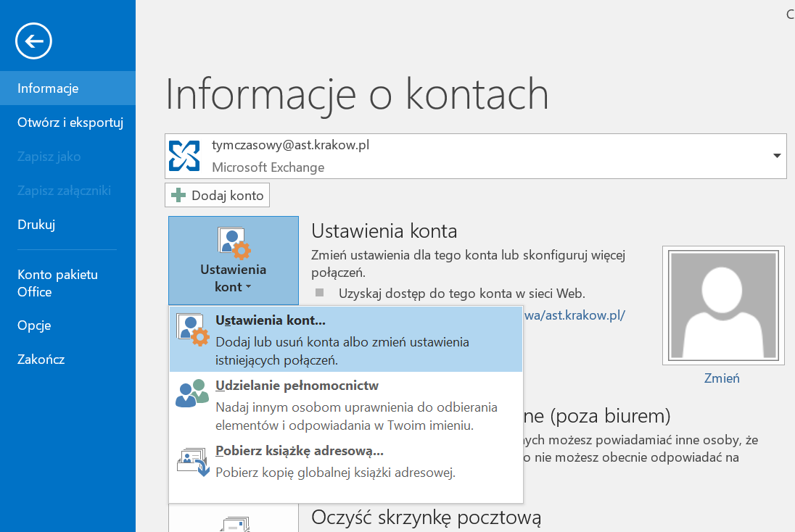This screenshot has width=795, height=532.
Task: Go to the Drukuj page
Action: click(x=36, y=225)
